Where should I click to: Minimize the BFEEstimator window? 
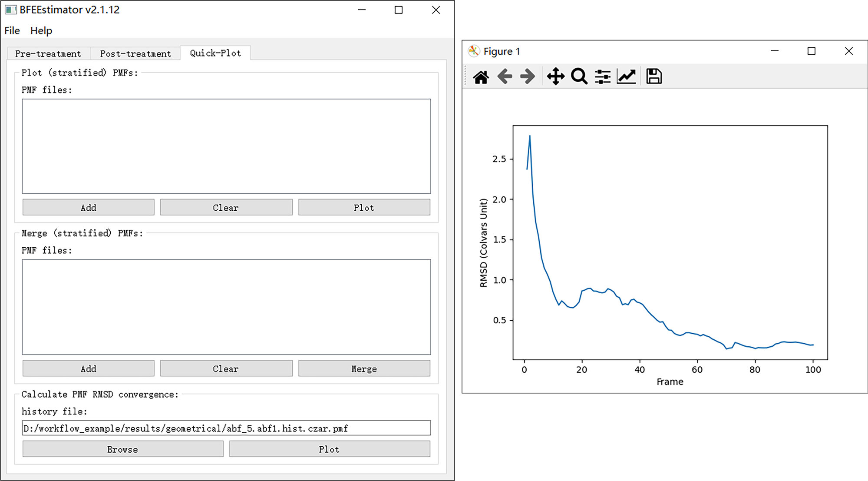coord(362,10)
